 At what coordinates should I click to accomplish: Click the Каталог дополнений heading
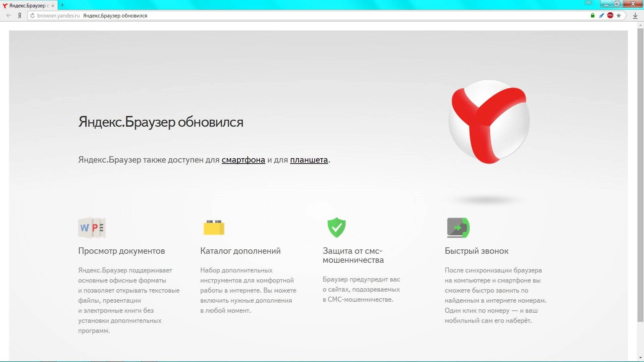pyautogui.click(x=240, y=251)
